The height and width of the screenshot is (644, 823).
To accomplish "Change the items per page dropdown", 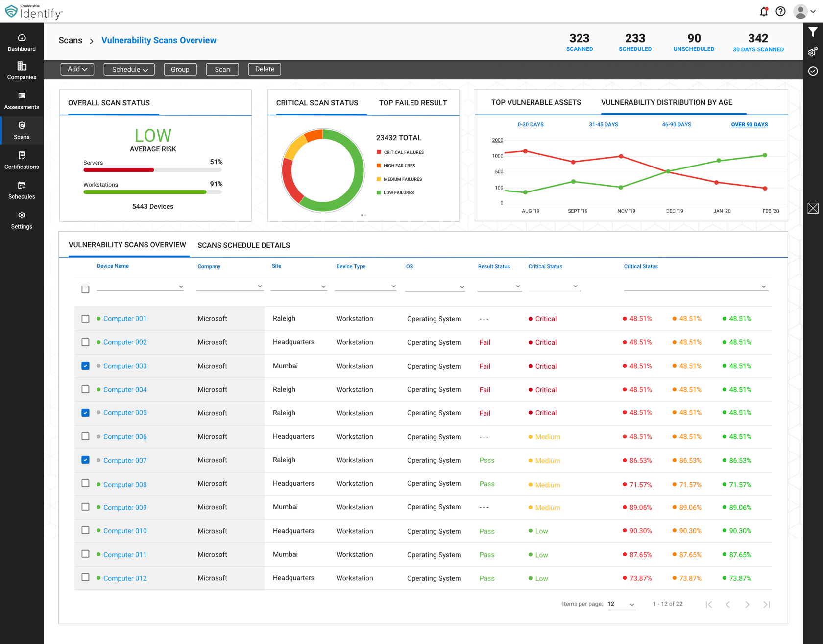I will pos(621,604).
